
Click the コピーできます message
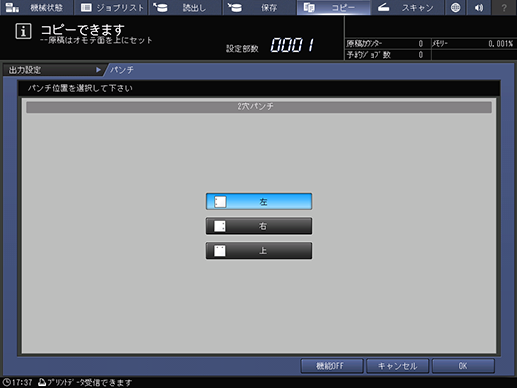pos(83,30)
